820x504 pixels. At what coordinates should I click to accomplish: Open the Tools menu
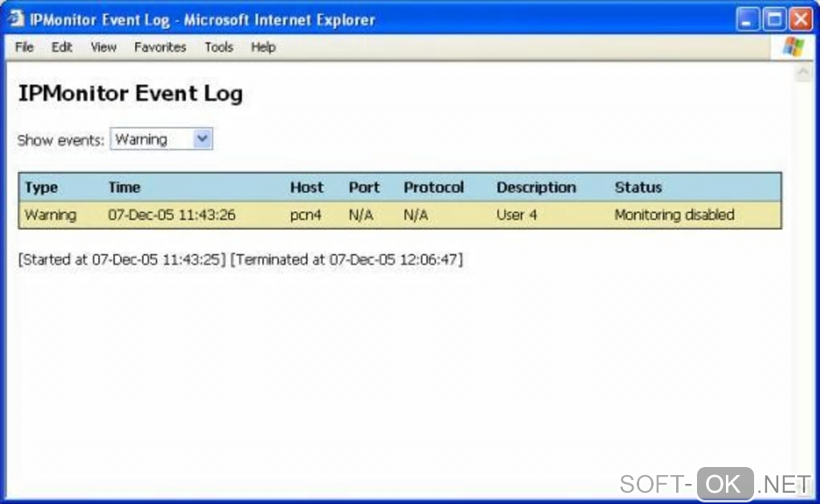point(218,47)
